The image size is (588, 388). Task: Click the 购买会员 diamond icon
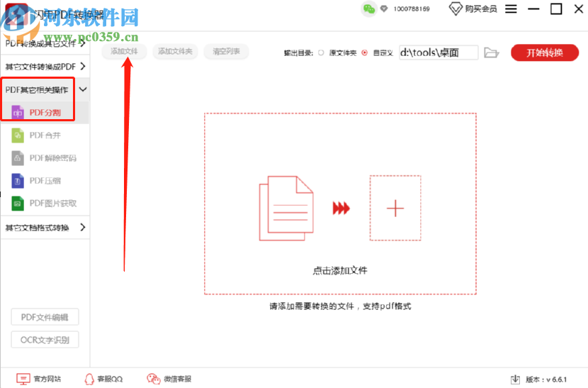(x=456, y=9)
